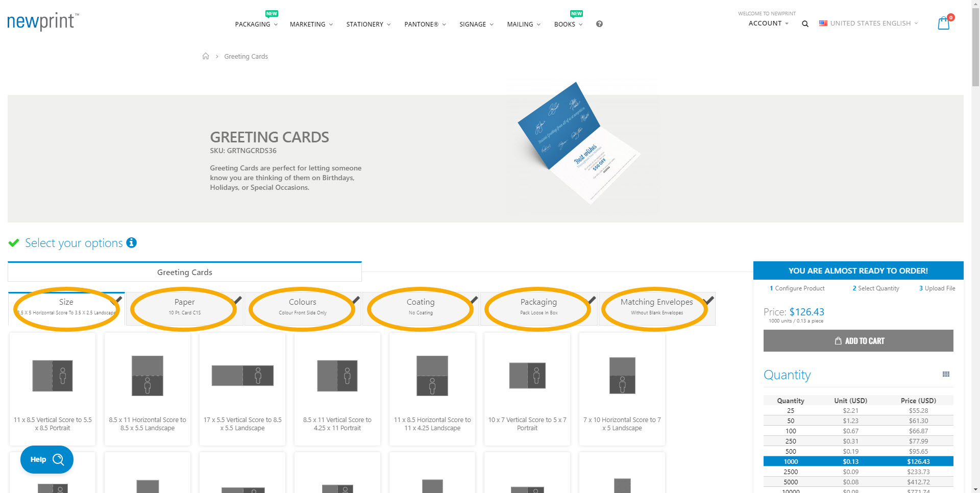
Task: Go to home via breadcrumb house icon
Action: [206, 56]
